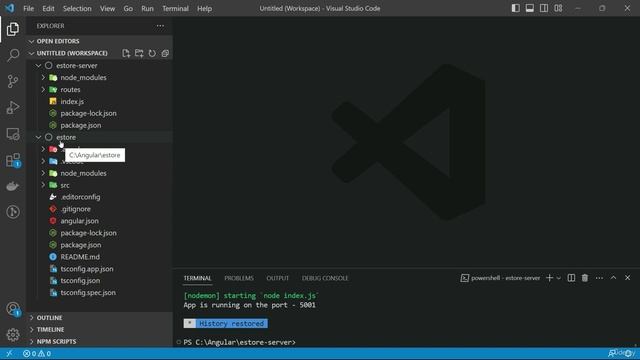The width and height of the screenshot is (640, 360).
Task: Open the Git graph view icon
Action: [13, 212]
